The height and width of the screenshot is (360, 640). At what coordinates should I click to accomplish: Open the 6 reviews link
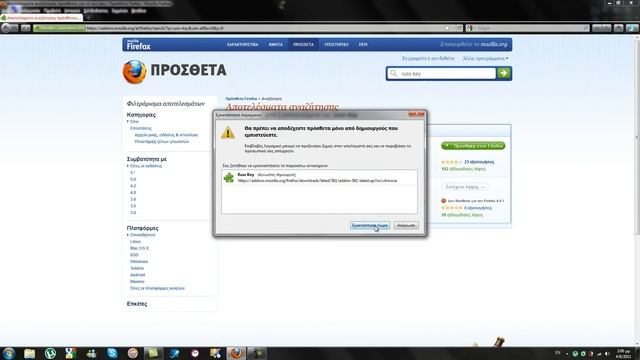click(478, 208)
